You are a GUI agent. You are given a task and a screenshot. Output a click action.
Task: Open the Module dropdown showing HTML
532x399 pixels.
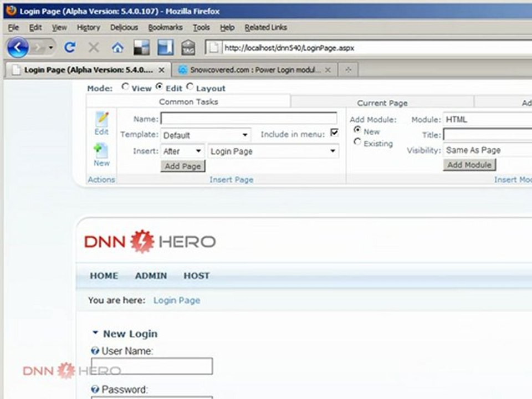click(488, 120)
